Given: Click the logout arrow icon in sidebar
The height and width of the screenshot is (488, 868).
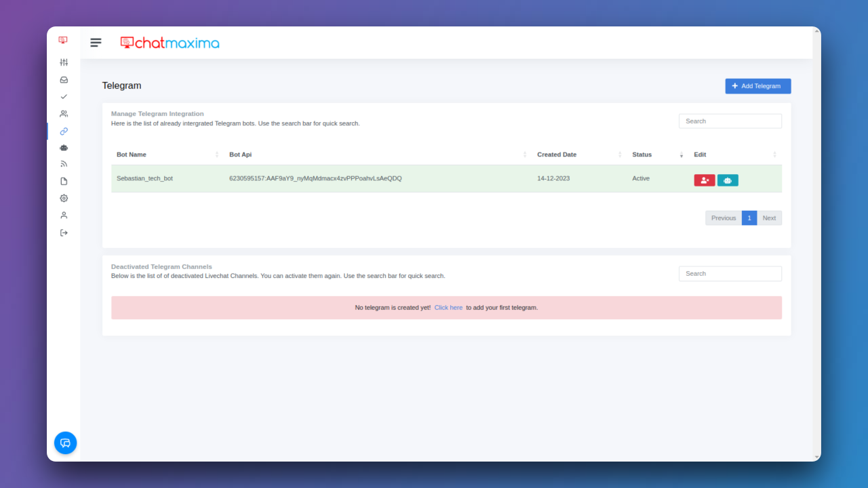Looking at the screenshot, I should 64,232.
